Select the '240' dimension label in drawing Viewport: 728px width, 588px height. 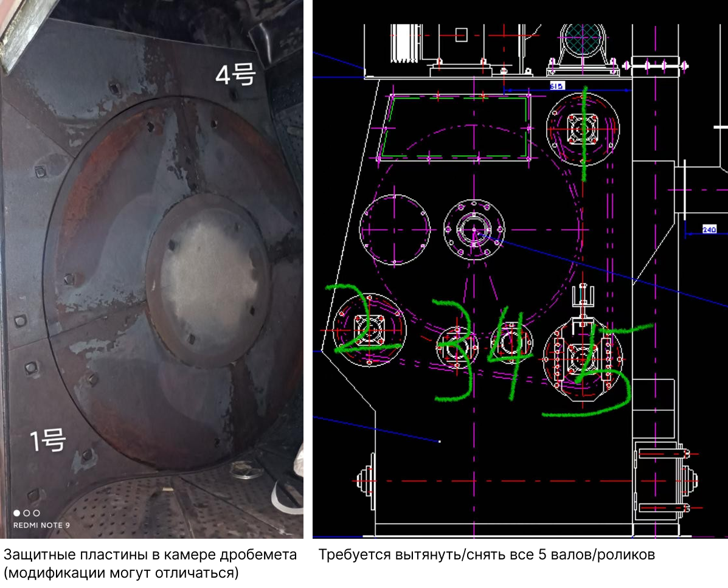coord(709,229)
